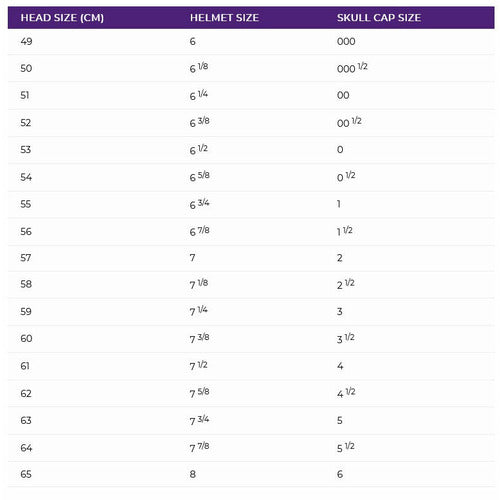Click the HEAD SIZE (CM) column header
This screenshot has height=500, width=500.
click(62, 18)
